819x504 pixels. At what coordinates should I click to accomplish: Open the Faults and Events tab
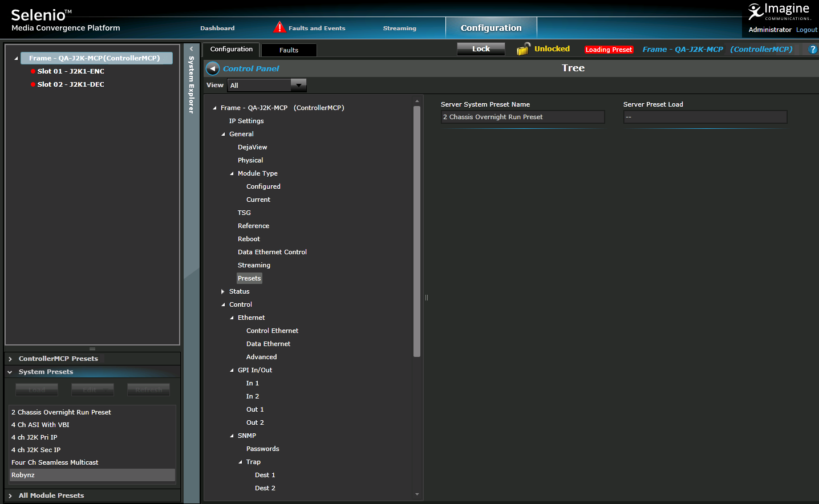[317, 28]
